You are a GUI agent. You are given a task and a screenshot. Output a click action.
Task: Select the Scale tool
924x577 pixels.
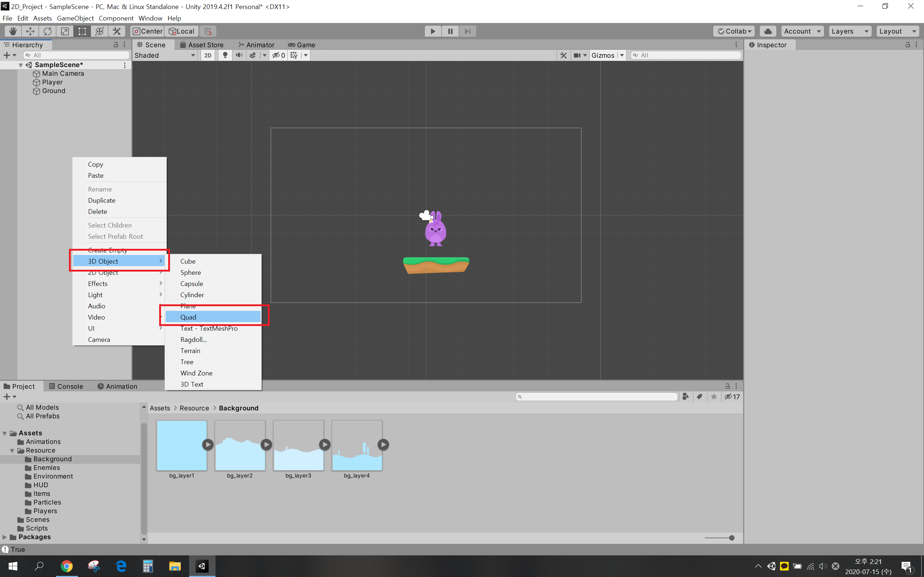click(x=65, y=31)
